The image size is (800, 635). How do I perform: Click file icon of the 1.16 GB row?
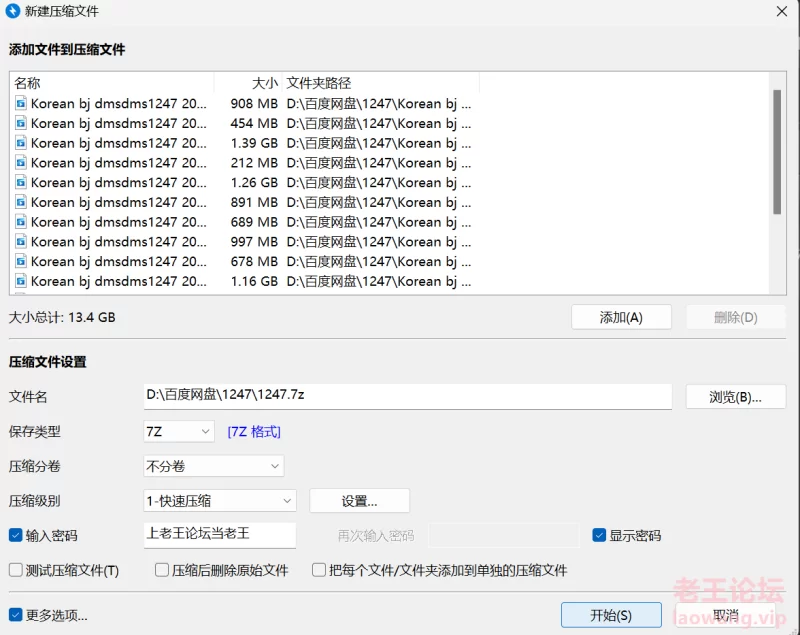20,281
